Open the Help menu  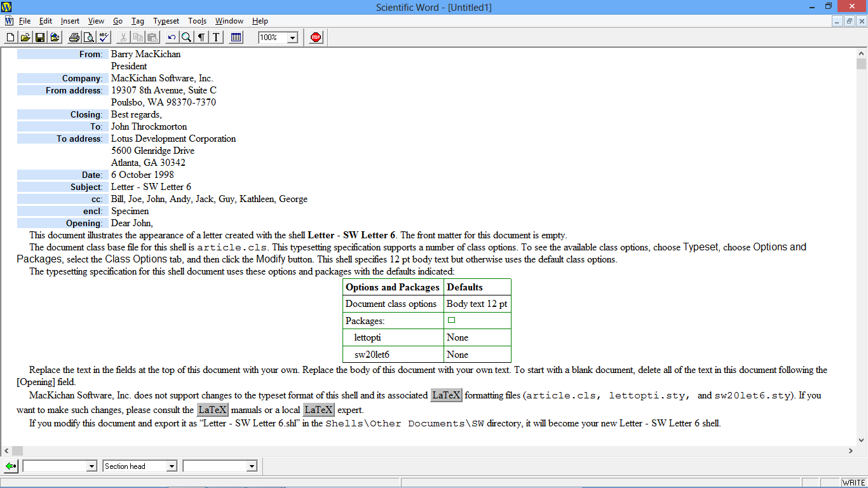point(260,21)
